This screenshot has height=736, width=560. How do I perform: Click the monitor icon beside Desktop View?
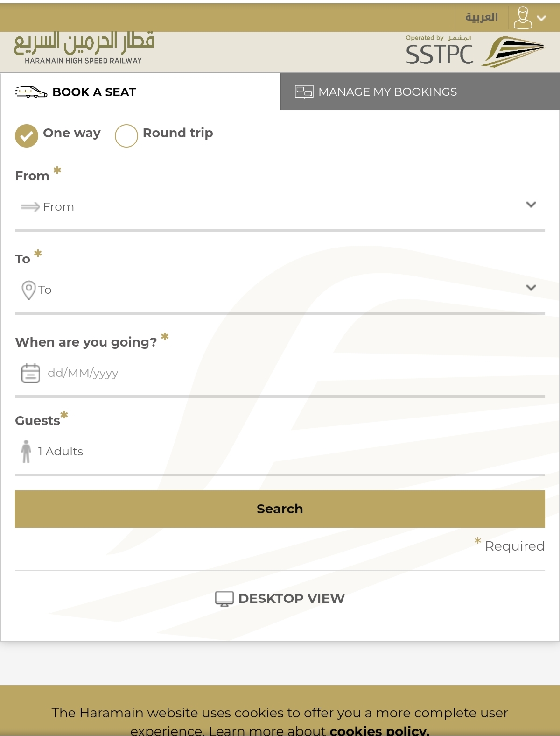[224, 599]
